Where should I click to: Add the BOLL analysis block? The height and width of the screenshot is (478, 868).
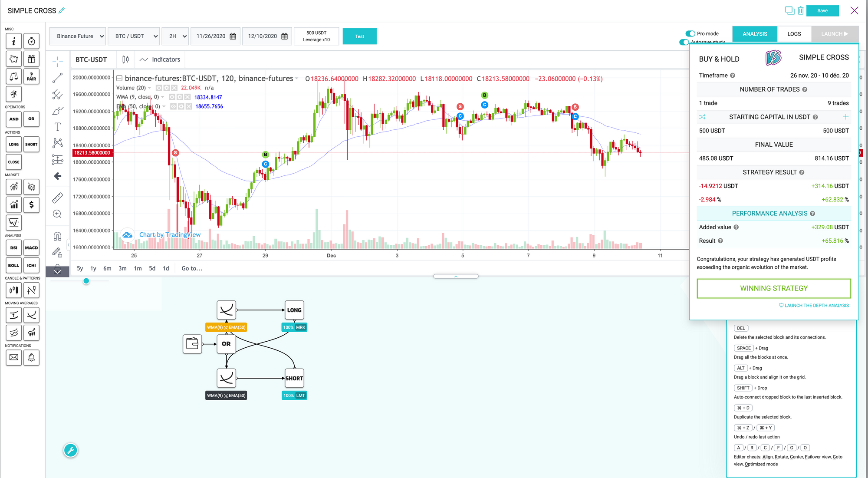pyautogui.click(x=14, y=265)
